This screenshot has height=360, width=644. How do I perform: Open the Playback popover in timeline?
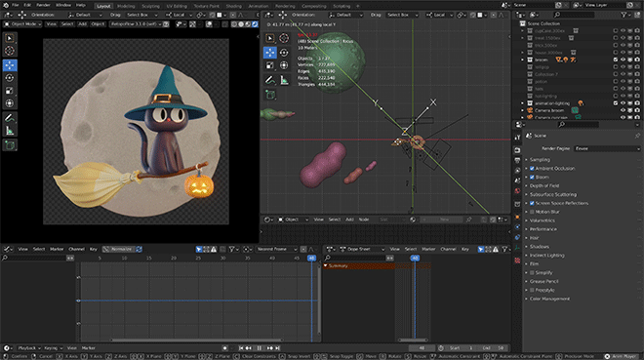tap(28, 348)
